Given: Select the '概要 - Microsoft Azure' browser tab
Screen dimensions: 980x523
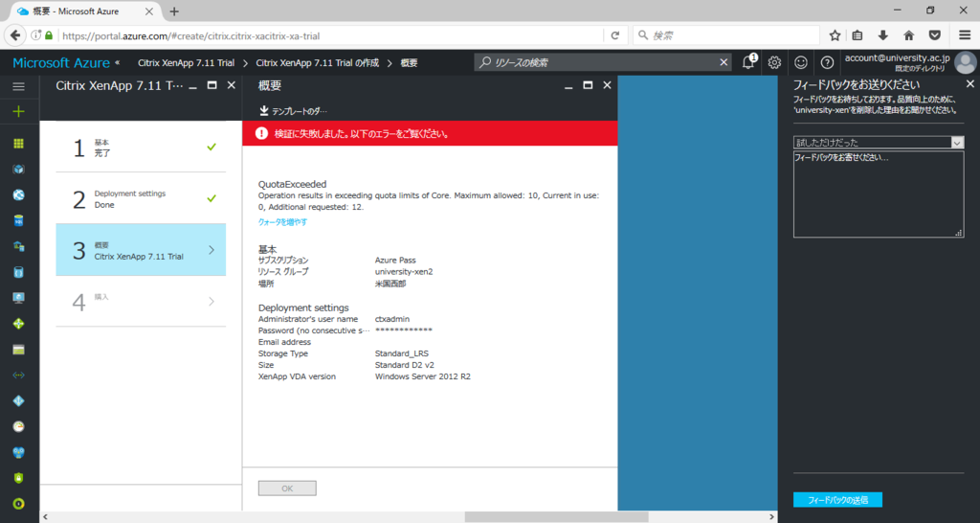Looking at the screenshot, I should (x=83, y=11).
